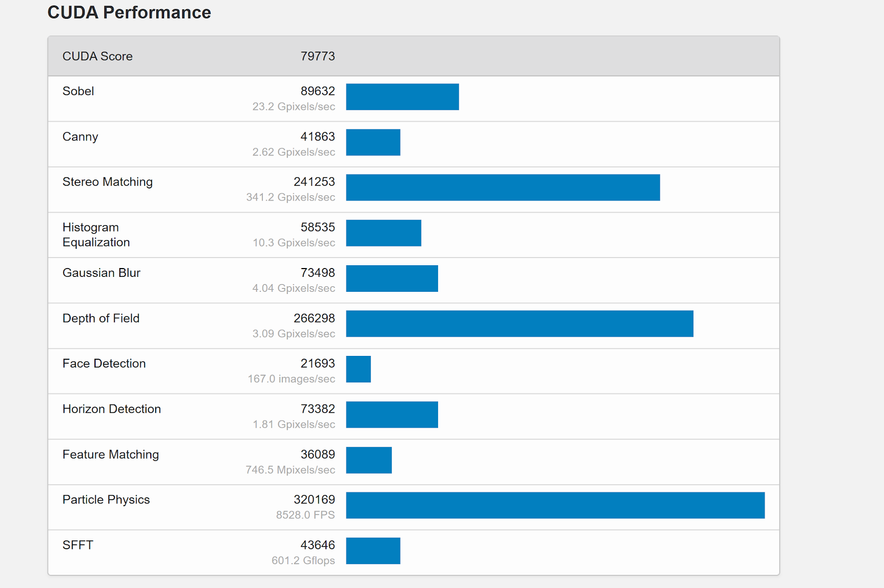Click the Particle Physics score bar

tap(555, 505)
